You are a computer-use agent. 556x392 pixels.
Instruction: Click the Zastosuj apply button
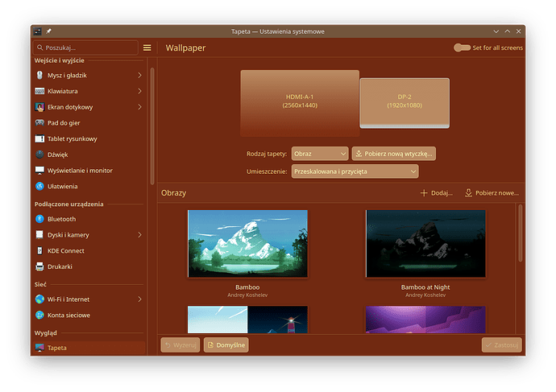pyautogui.click(x=501, y=345)
